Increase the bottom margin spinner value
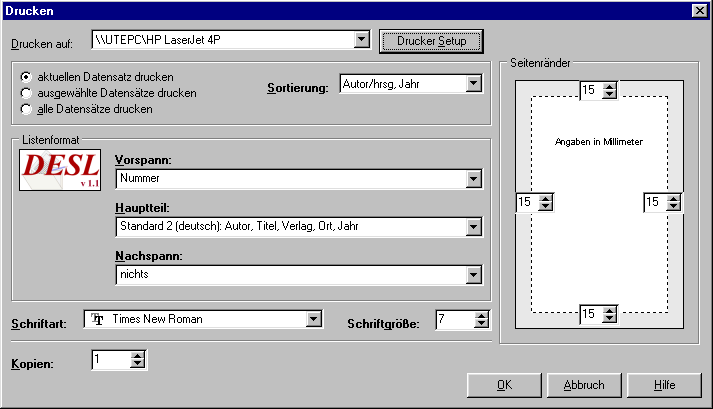 (609, 310)
